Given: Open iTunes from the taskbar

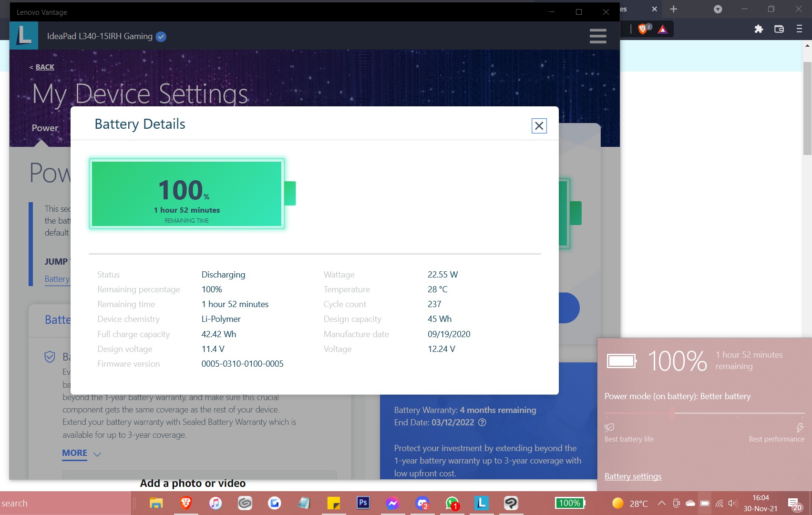Looking at the screenshot, I should click(x=215, y=503).
